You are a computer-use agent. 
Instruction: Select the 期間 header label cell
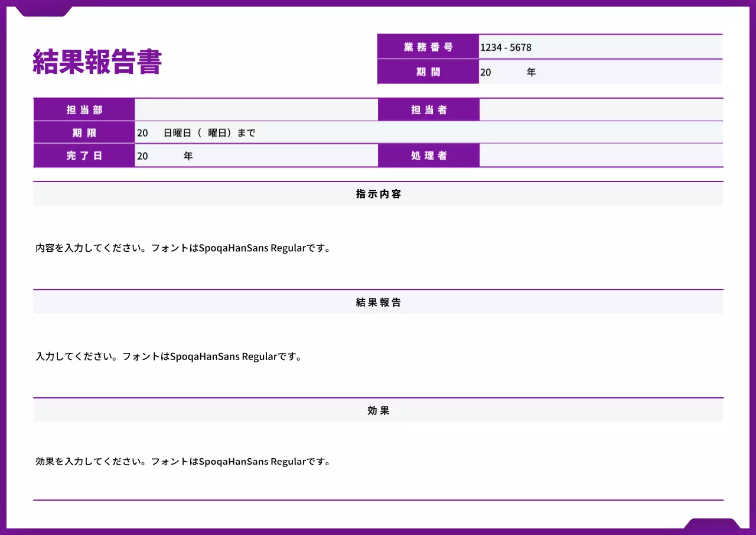point(428,72)
